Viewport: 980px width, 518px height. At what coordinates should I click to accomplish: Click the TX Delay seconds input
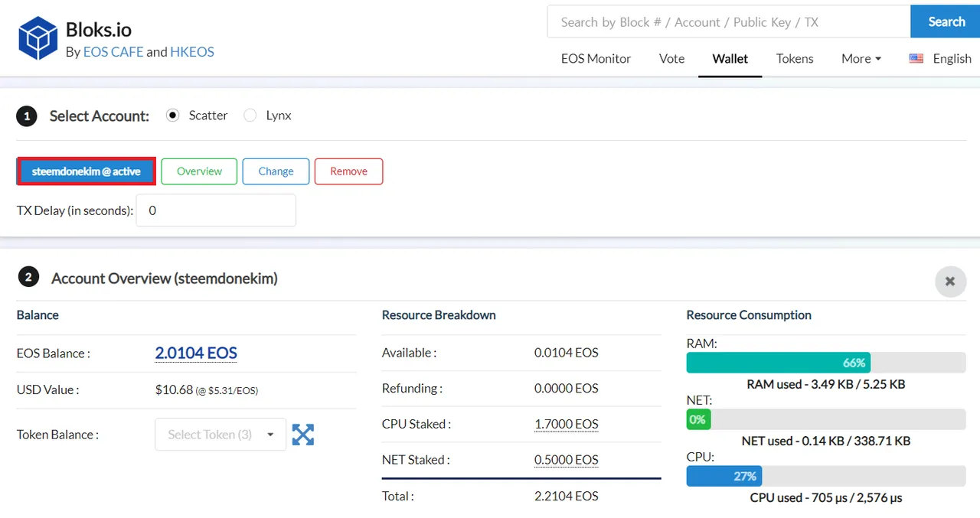[x=216, y=210]
